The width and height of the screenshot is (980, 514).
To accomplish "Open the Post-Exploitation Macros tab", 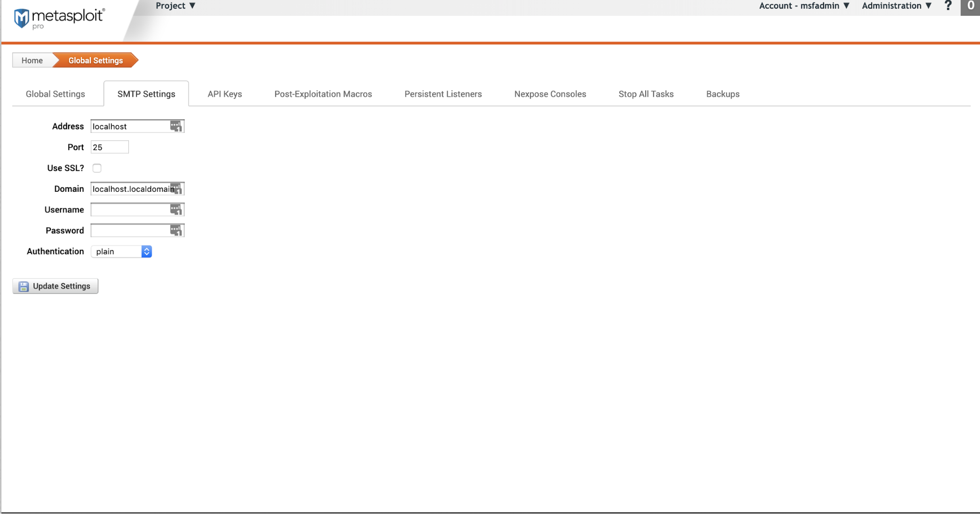I will pos(323,94).
